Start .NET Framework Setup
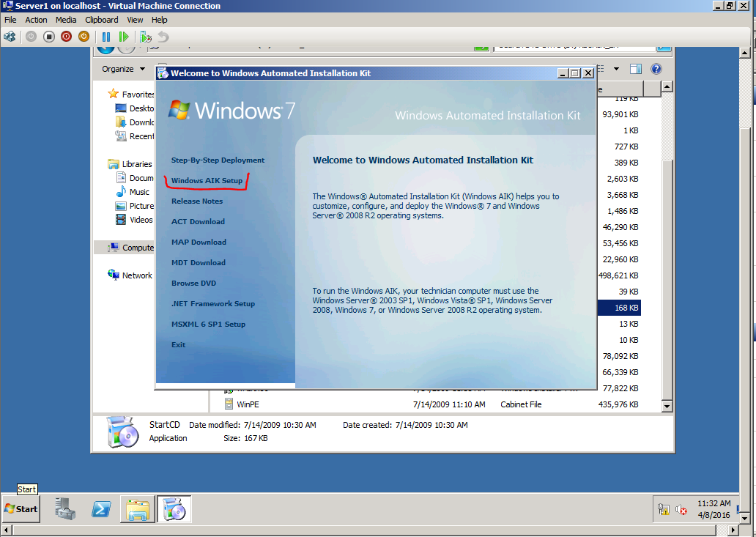 pyautogui.click(x=213, y=304)
